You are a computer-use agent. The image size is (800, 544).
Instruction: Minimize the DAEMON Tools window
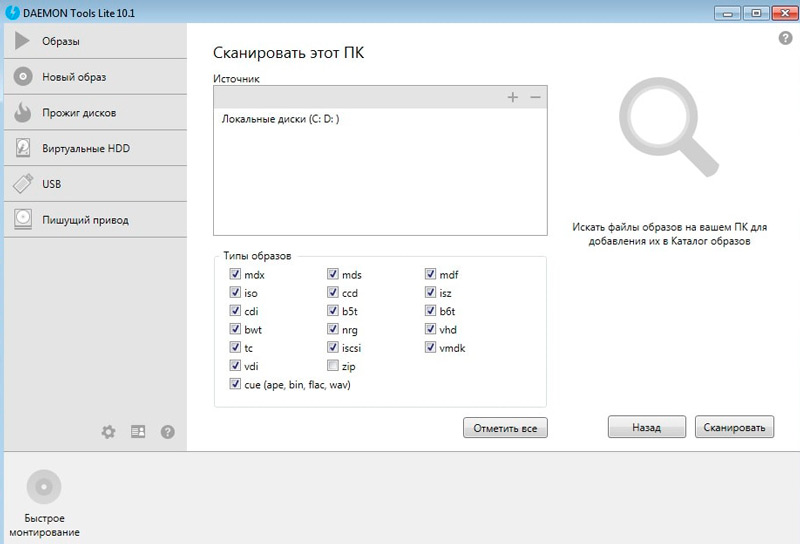tap(728, 13)
